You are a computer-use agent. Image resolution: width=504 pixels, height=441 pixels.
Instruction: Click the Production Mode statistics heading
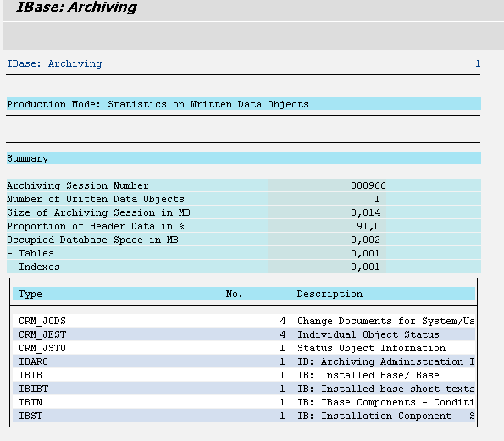pyautogui.click(x=158, y=104)
